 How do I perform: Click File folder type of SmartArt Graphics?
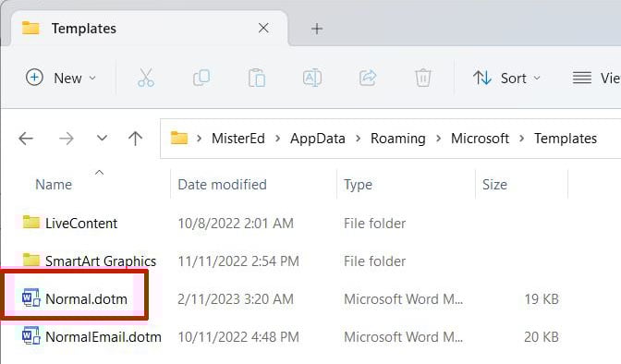coord(374,261)
